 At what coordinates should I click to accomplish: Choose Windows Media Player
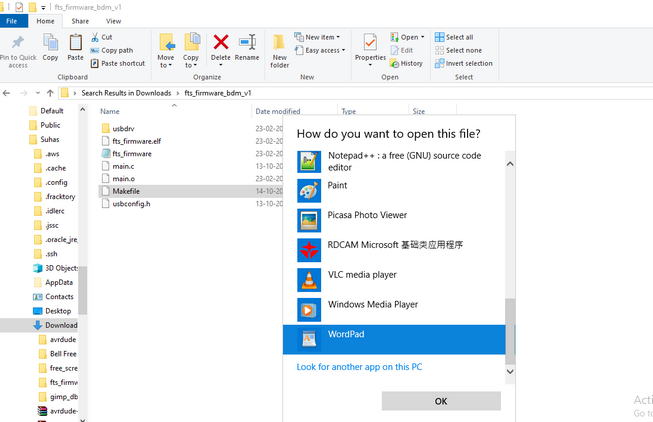click(394, 310)
